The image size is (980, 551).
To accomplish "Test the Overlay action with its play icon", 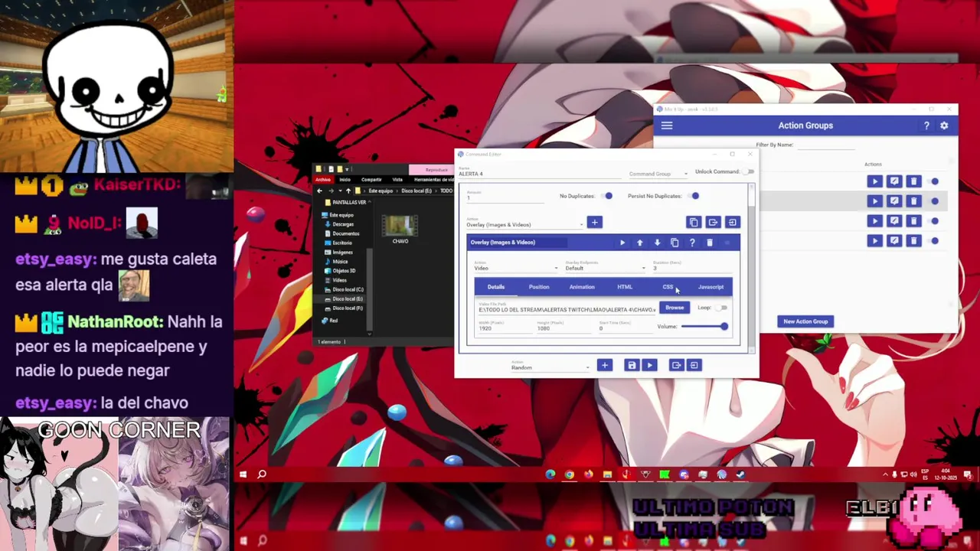I will (x=622, y=243).
